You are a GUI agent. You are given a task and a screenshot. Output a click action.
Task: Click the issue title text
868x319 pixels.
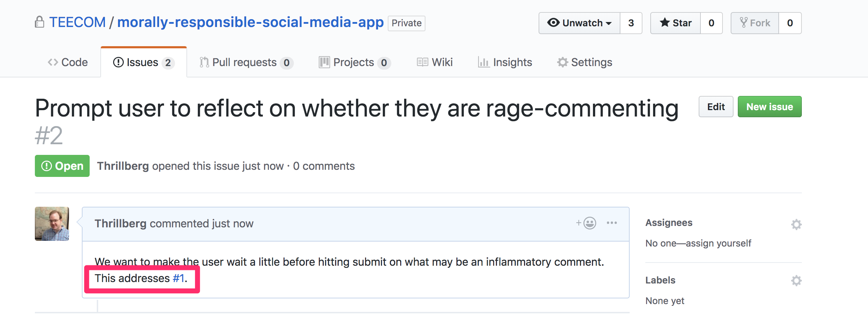[357, 108]
